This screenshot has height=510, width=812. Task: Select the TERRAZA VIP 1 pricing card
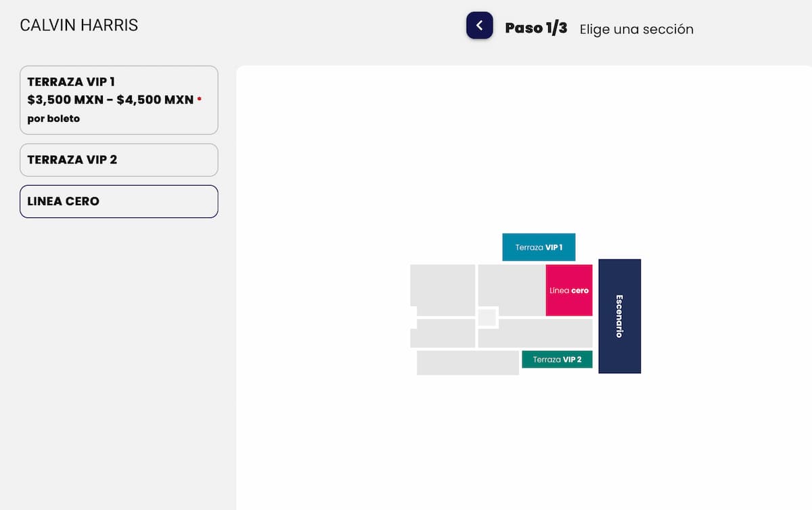tap(119, 100)
